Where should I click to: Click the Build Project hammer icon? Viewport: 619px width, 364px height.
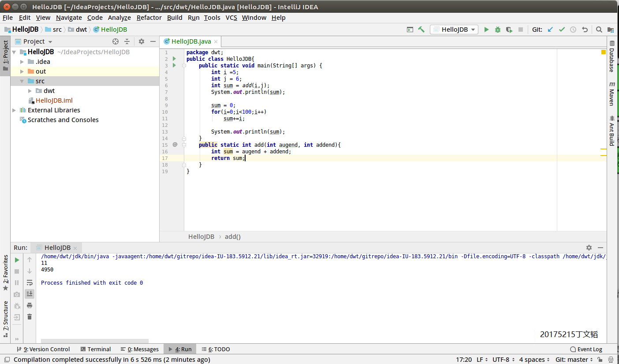pos(421,30)
